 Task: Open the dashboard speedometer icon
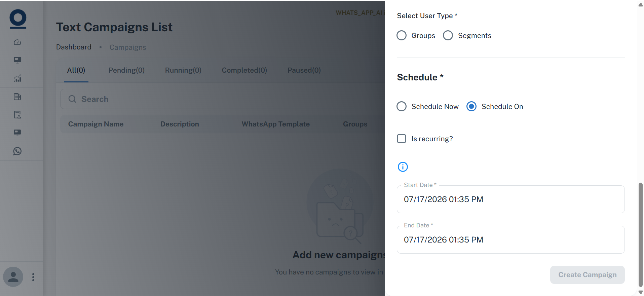point(17,42)
